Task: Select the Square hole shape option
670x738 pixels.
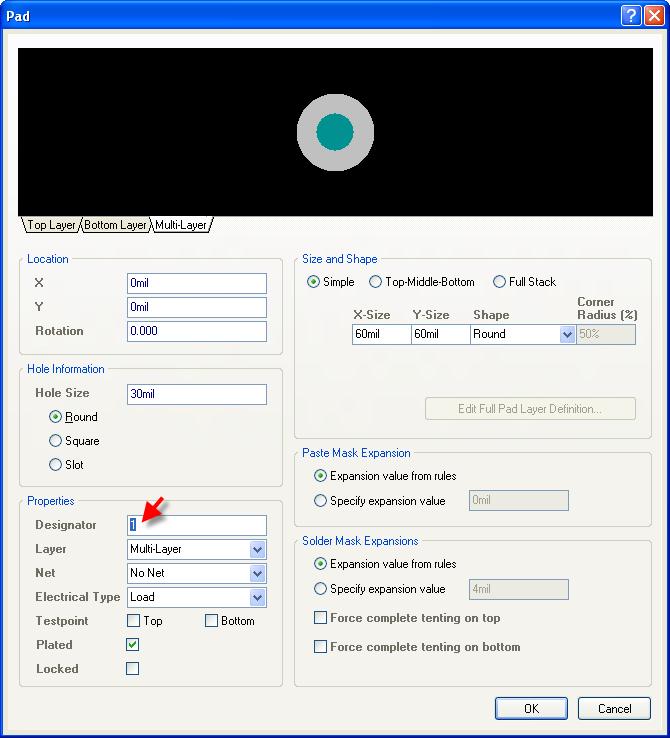Action: [56, 441]
